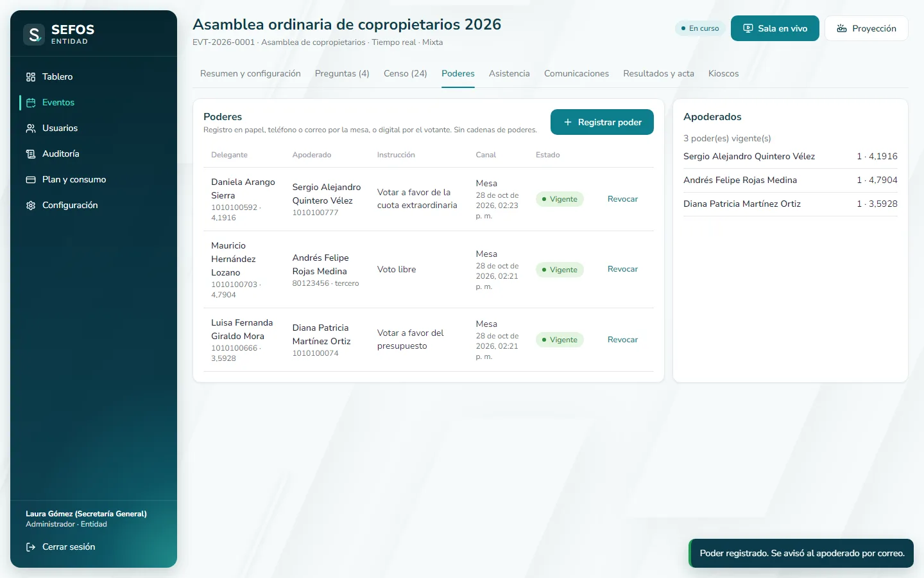Click the Estado column header
The width and height of the screenshot is (924, 578).
[548, 155]
